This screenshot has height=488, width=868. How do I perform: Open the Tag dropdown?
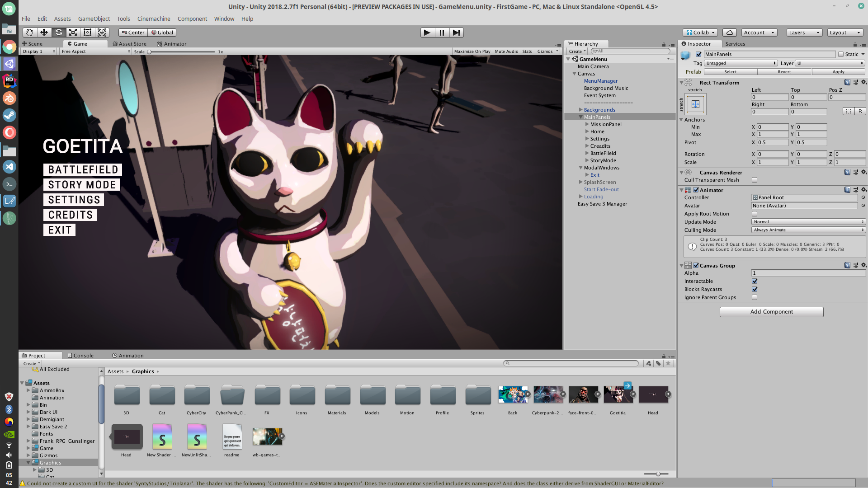click(x=741, y=63)
